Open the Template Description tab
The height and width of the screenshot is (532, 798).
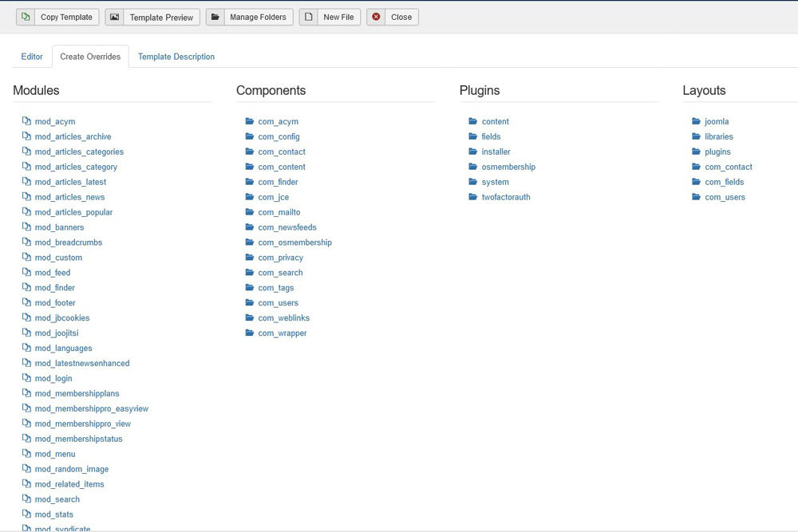click(x=176, y=57)
